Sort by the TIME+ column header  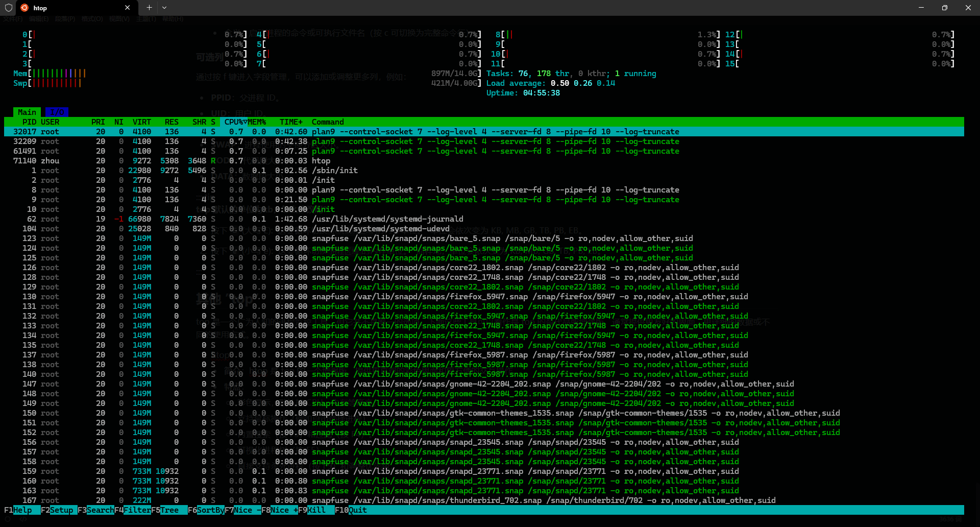[291, 122]
